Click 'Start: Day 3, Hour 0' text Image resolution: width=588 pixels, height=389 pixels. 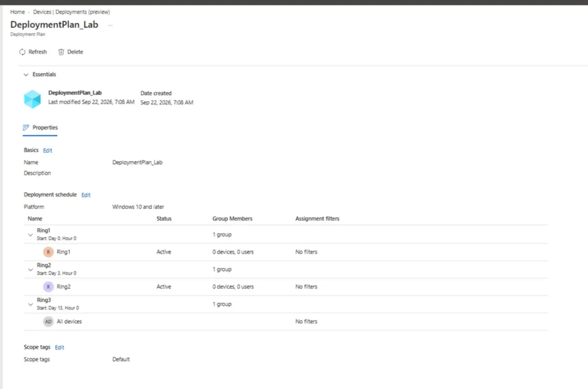click(x=57, y=274)
